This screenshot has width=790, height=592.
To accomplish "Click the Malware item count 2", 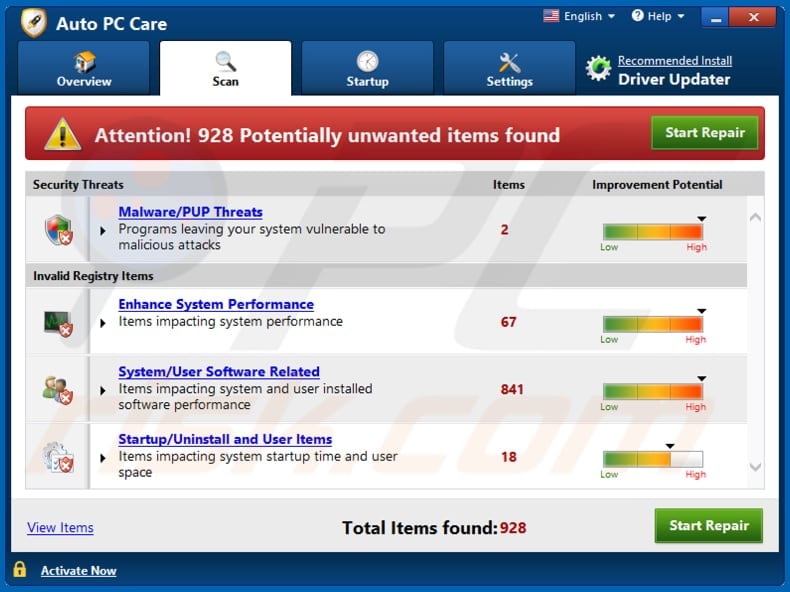I will [x=504, y=230].
